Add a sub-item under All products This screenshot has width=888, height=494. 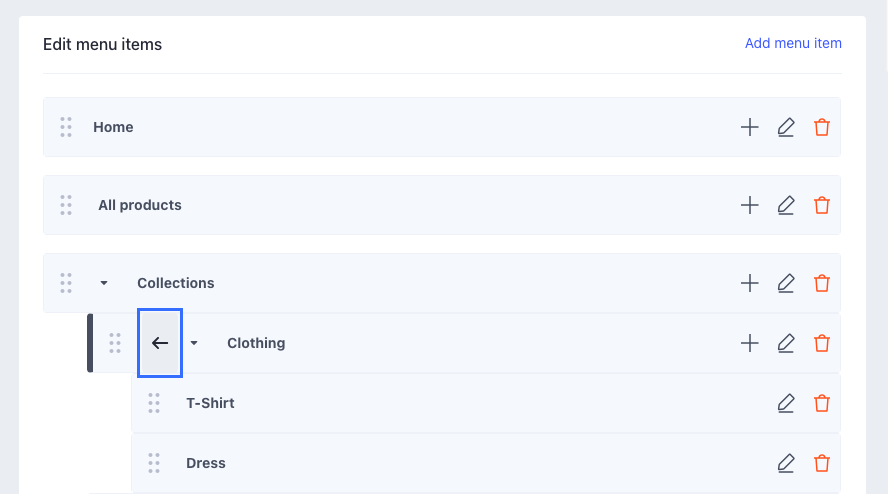(749, 205)
